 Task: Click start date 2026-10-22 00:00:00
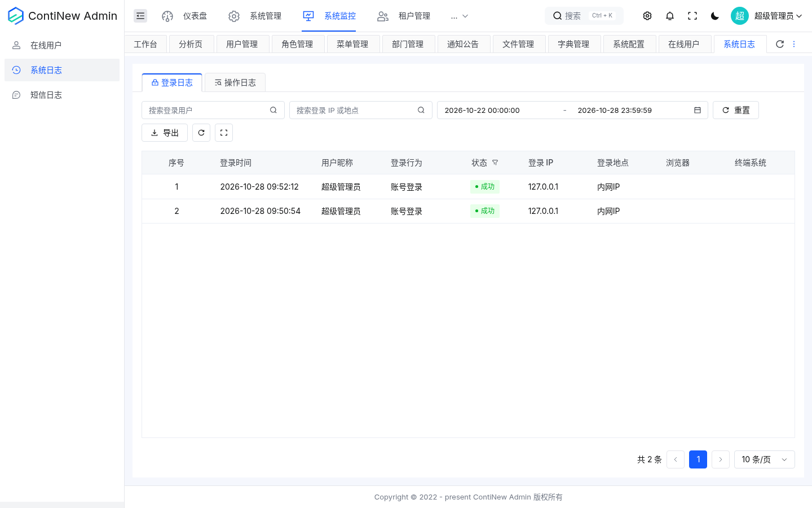[482, 110]
